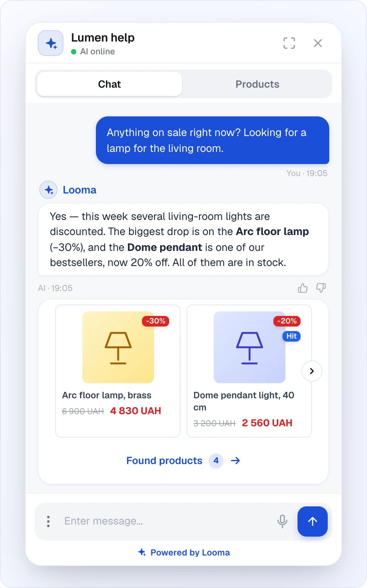Click the Looma reply about discounted lights

click(183, 239)
